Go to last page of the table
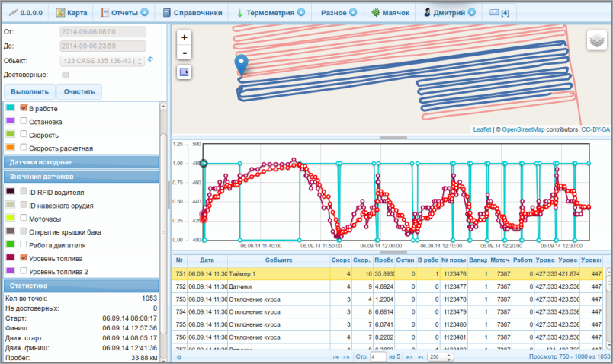The height and width of the screenshot is (364, 613). point(420,357)
